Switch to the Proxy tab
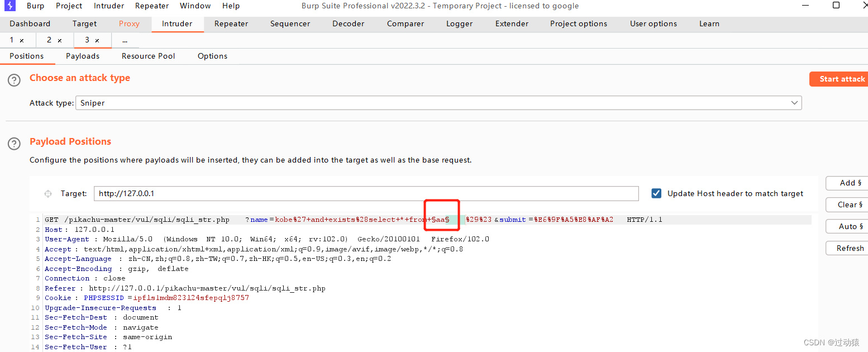Image resolution: width=868 pixels, height=352 pixels. (x=129, y=23)
